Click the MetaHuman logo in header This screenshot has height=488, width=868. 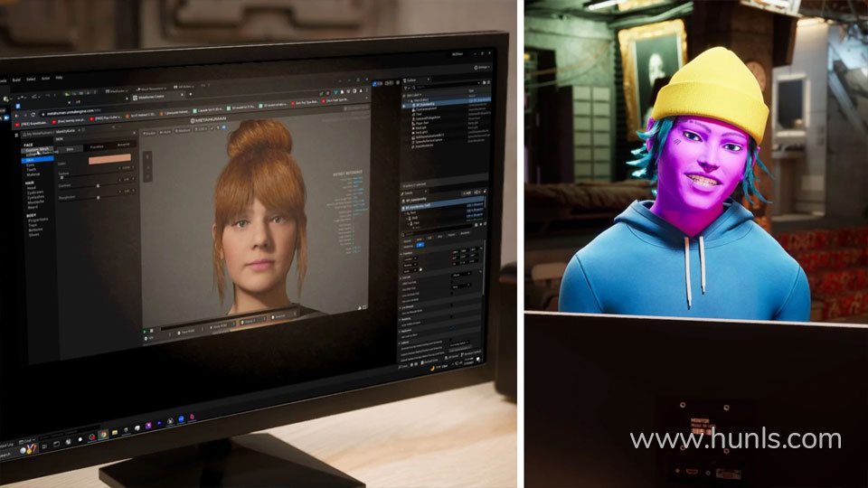pos(208,119)
